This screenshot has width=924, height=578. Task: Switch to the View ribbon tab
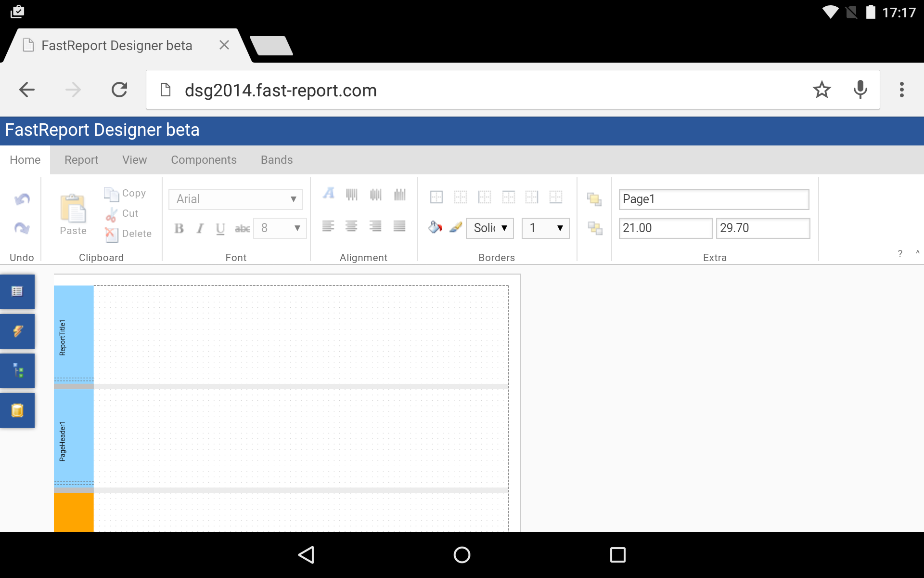pyautogui.click(x=135, y=160)
